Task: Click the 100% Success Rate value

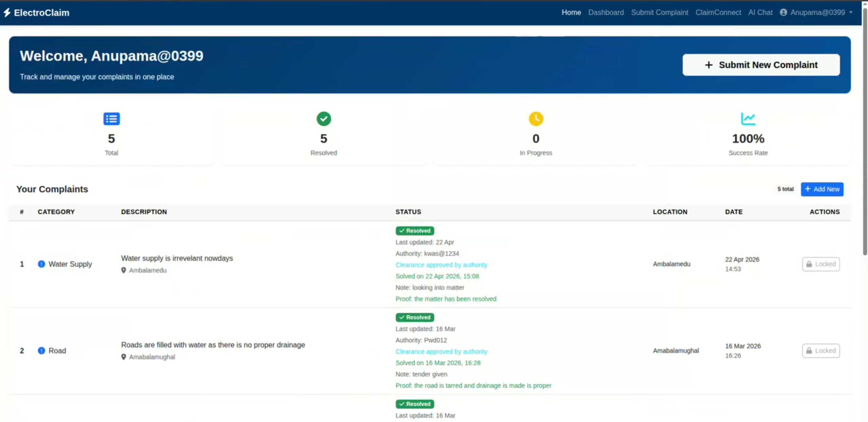Action: click(x=748, y=138)
